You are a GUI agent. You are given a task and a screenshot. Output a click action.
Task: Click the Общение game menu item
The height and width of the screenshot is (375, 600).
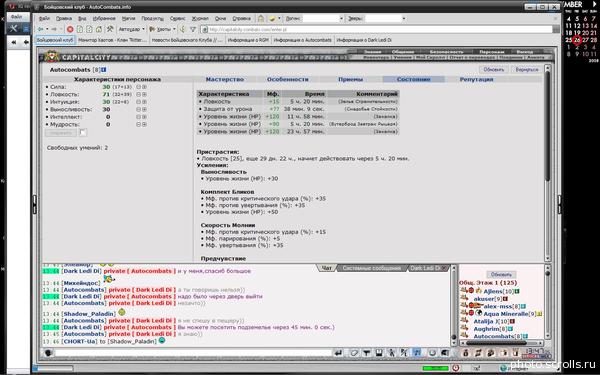click(x=403, y=52)
